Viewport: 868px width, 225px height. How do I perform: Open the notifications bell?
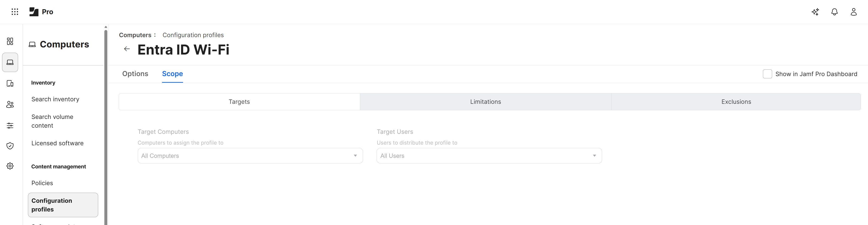coord(834,12)
